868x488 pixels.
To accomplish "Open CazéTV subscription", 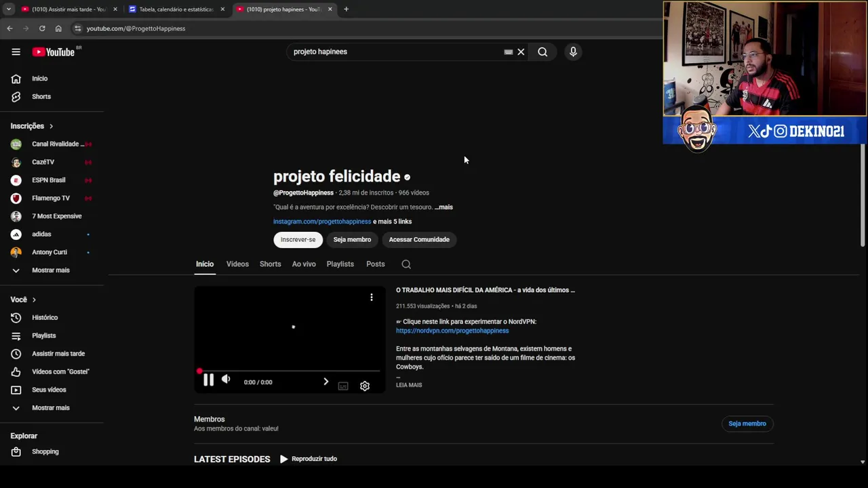I will 52,162.
